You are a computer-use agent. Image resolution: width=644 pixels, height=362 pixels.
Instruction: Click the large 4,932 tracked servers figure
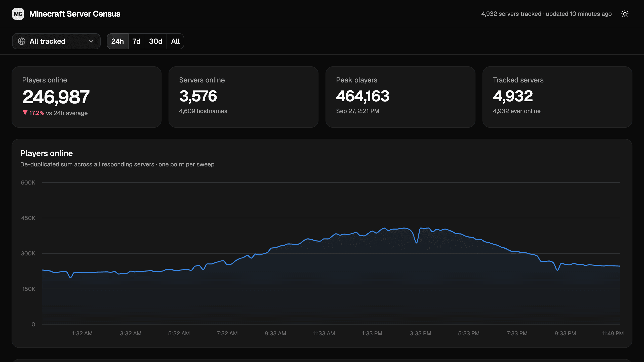coord(513,96)
